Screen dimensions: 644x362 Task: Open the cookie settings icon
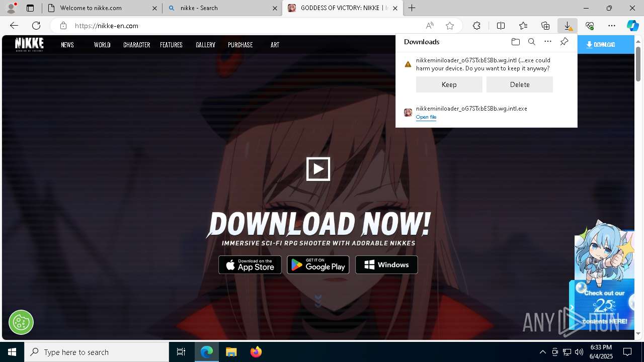(x=21, y=322)
